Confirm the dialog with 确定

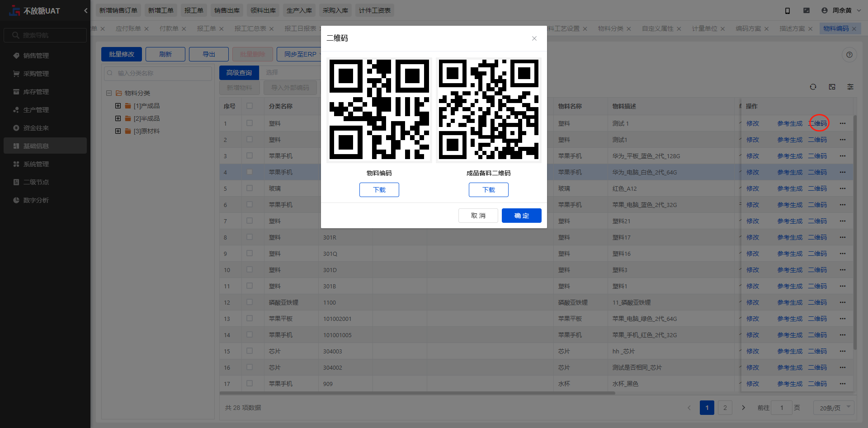tap(522, 216)
